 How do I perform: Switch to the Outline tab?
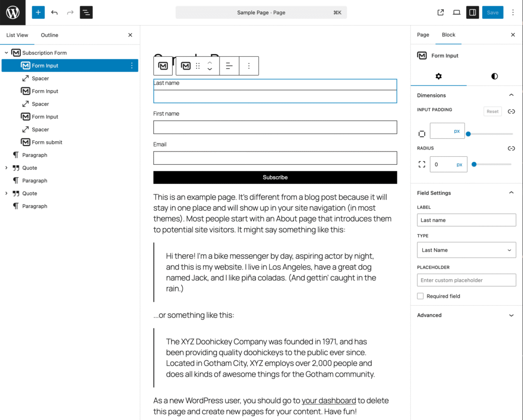tap(49, 35)
